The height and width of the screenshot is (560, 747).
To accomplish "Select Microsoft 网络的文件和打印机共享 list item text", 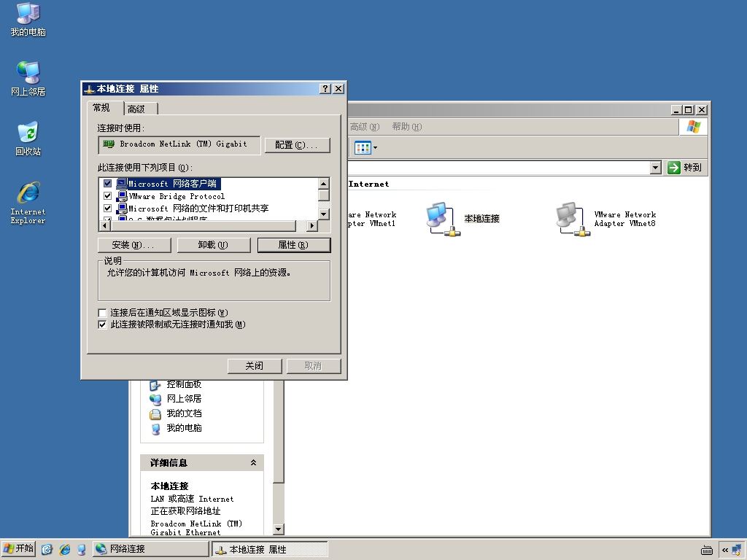I will coord(198,208).
